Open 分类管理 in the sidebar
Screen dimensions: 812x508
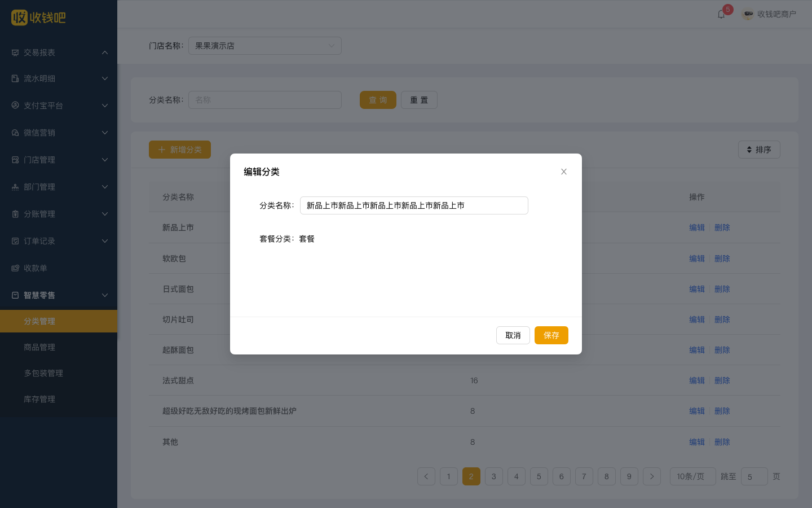[59, 321]
